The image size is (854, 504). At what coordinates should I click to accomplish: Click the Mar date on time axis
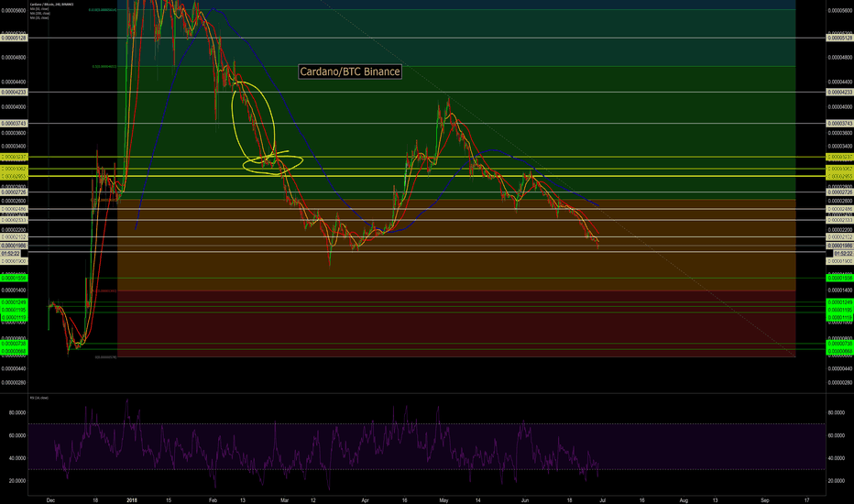[285, 500]
